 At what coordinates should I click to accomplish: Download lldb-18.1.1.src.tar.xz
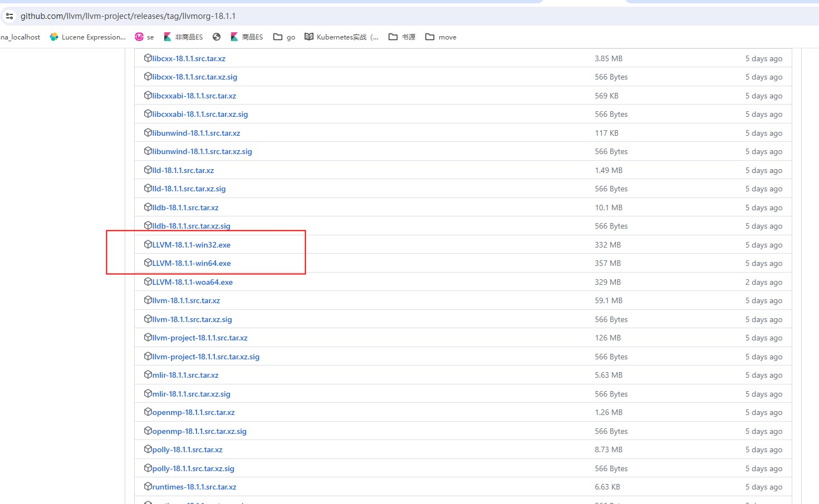[x=185, y=207]
